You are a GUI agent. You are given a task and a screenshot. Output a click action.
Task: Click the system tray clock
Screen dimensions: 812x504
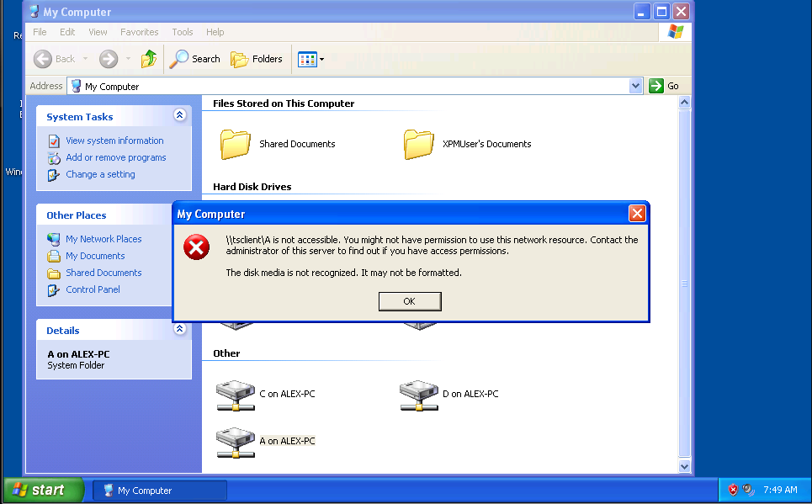[x=780, y=490]
